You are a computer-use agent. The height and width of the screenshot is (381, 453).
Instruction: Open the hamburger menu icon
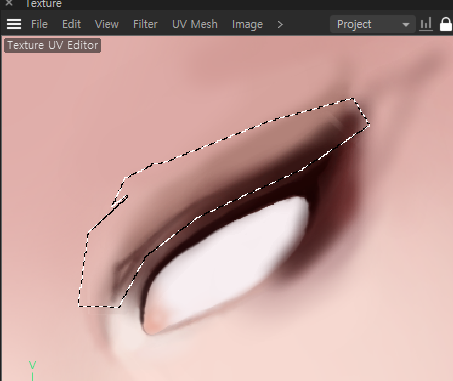[14, 24]
